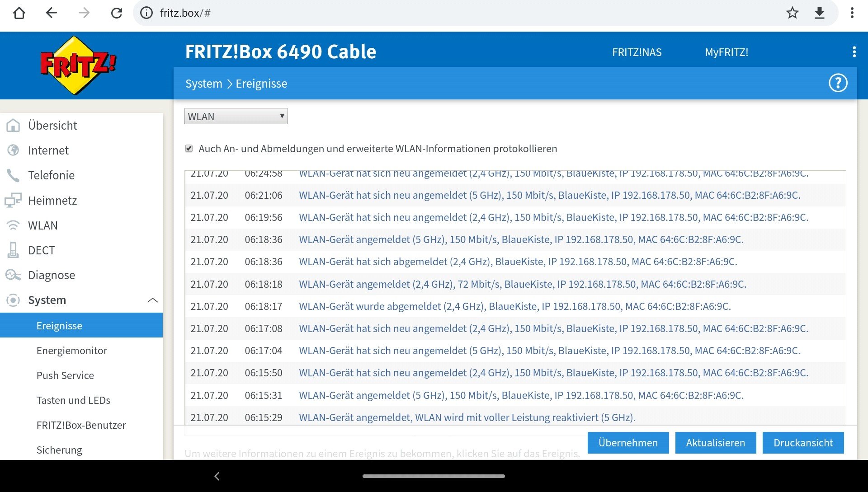Open the Sicherung submenu item
Image resolution: width=868 pixels, height=492 pixels.
point(59,450)
